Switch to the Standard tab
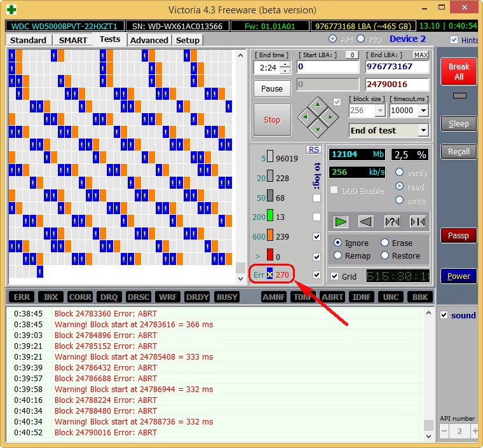The width and height of the screenshot is (483, 448). click(28, 40)
